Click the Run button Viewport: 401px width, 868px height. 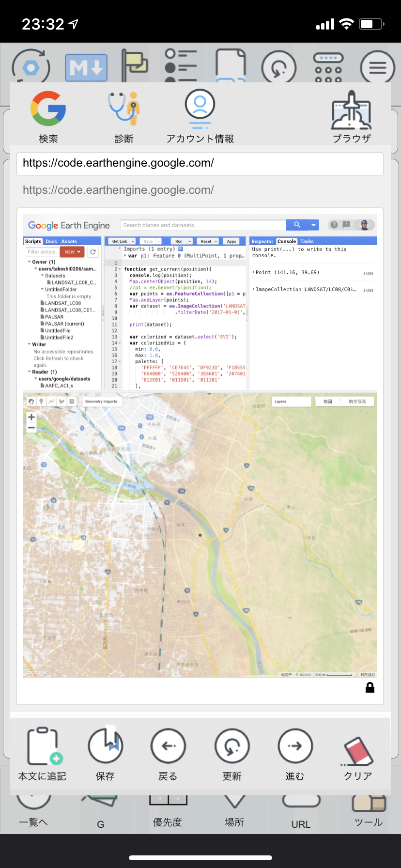tap(179, 241)
